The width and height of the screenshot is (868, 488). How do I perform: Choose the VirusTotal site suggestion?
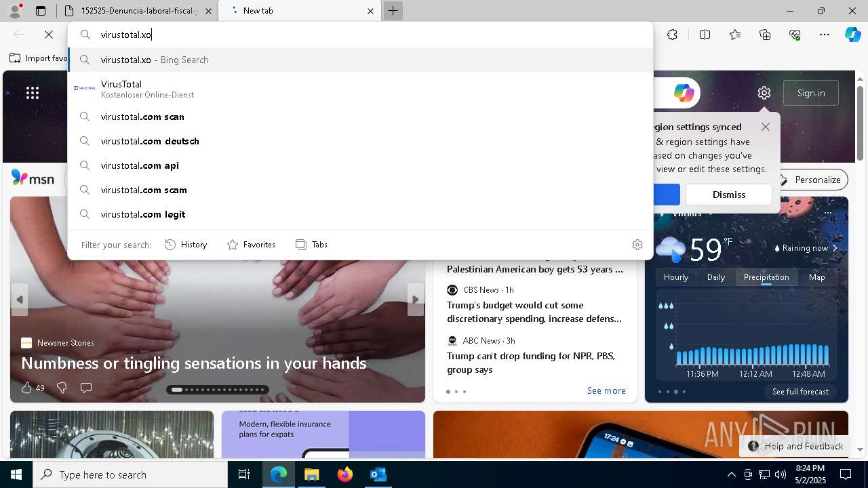[x=361, y=89]
